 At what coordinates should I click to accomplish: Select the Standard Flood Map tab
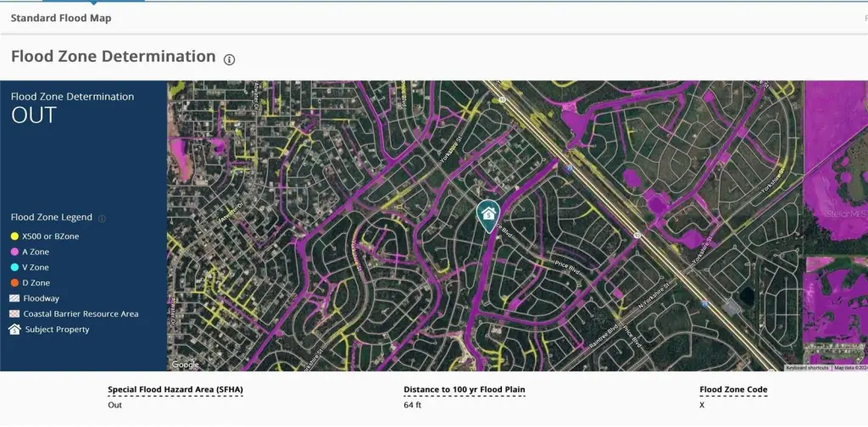click(60, 18)
